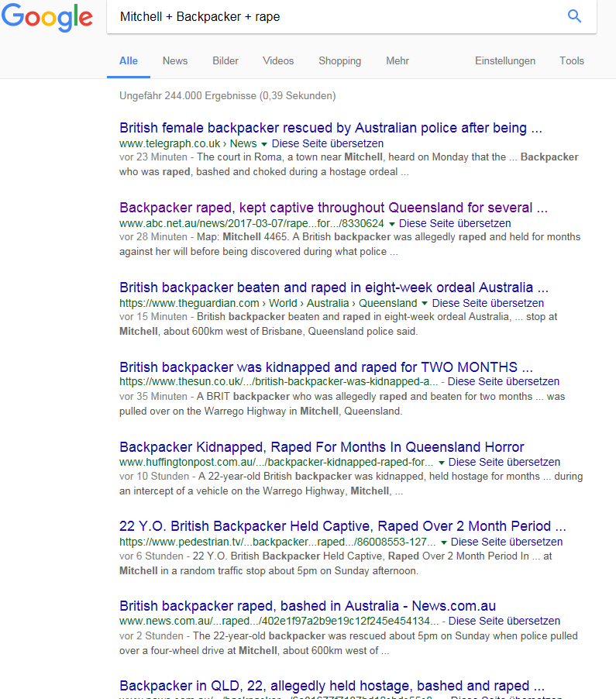
Task: Click the Google logo
Action: 47,17
